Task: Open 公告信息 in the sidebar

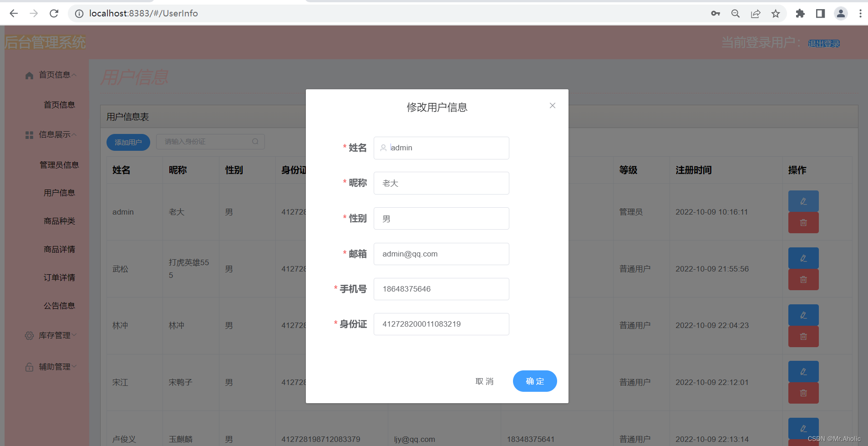Action: coord(60,306)
